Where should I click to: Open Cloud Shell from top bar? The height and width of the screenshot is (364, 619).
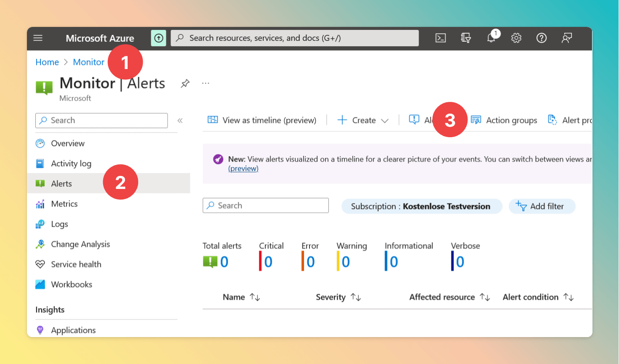[440, 38]
